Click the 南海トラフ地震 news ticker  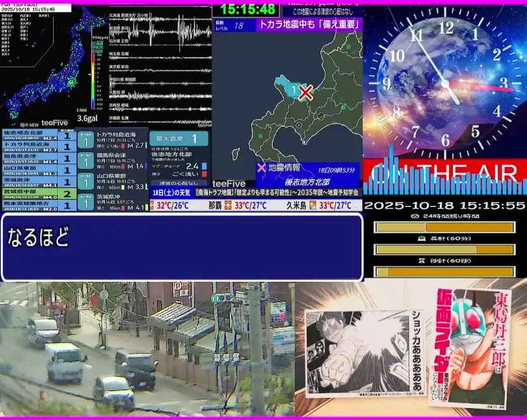click(277, 192)
